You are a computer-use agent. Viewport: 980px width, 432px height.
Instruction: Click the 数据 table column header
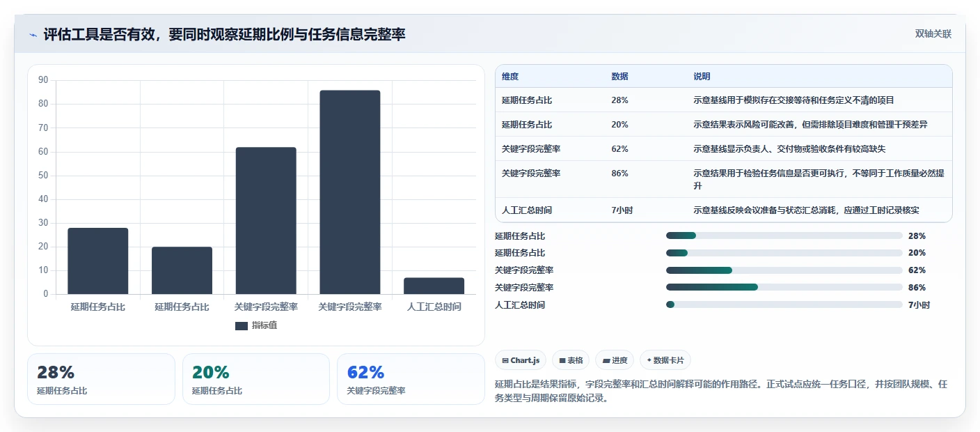pyautogui.click(x=619, y=77)
